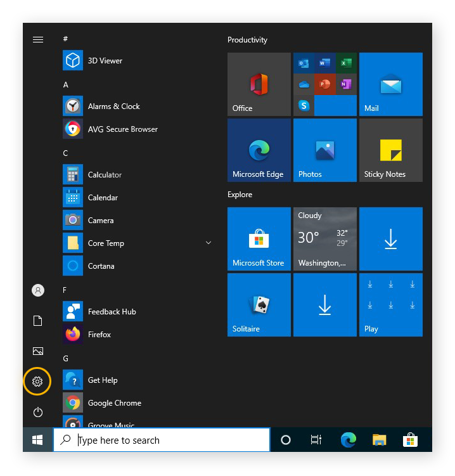The width and height of the screenshot is (455, 476).
Task: Open Firefox from the app list
Action: coord(137,334)
